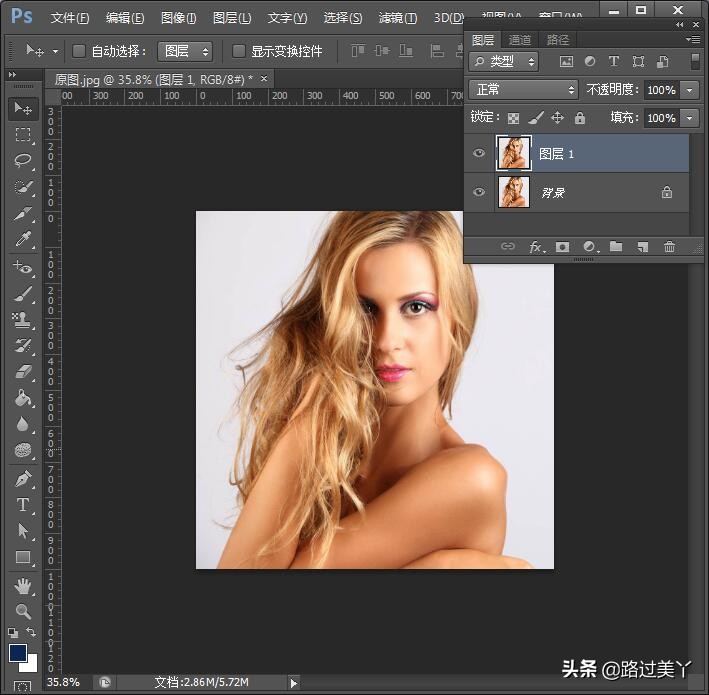Open the 类型 layer filter dropdown
The image size is (709, 695).
pos(504,62)
